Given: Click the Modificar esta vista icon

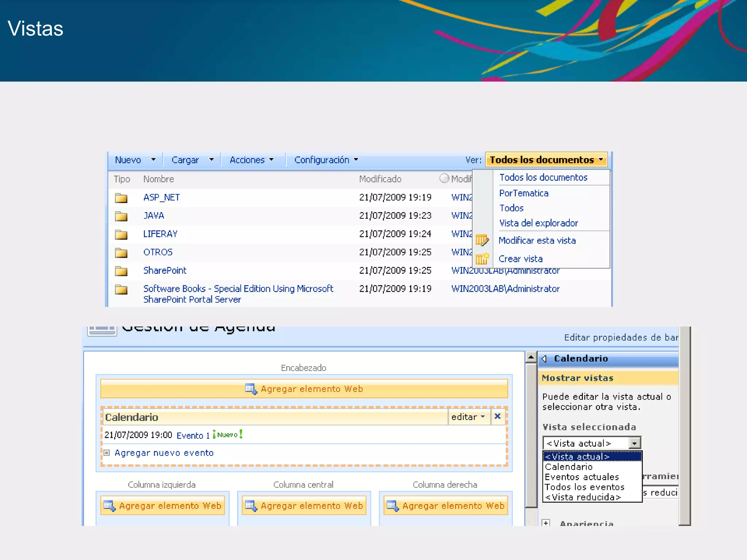Looking at the screenshot, I should coord(482,240).
